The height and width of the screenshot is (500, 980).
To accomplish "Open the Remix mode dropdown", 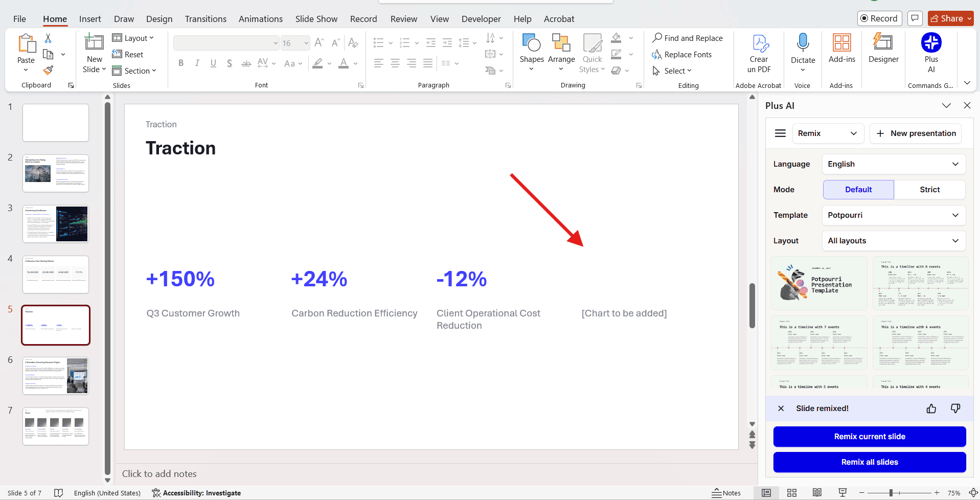I will point(828,133).
